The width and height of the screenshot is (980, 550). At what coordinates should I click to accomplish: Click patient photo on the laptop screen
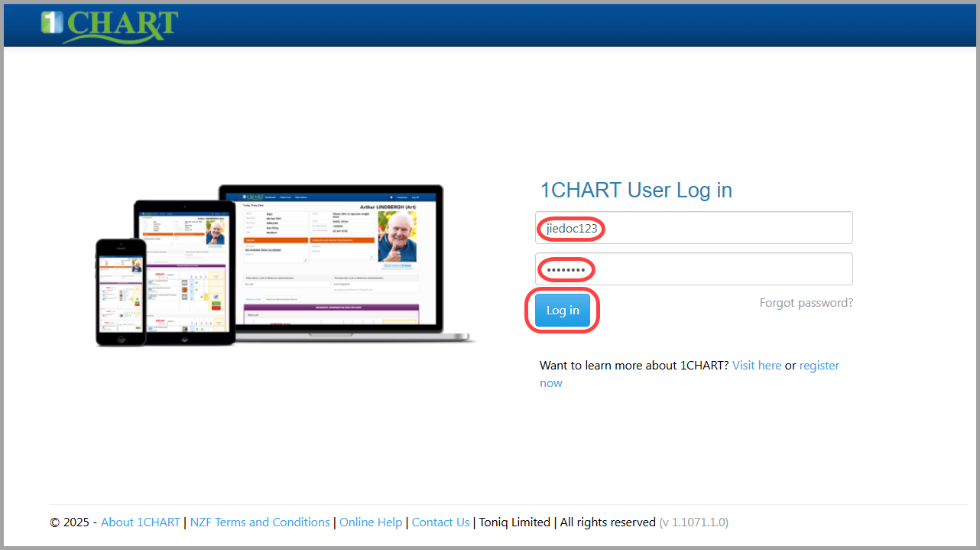[398, 236]
